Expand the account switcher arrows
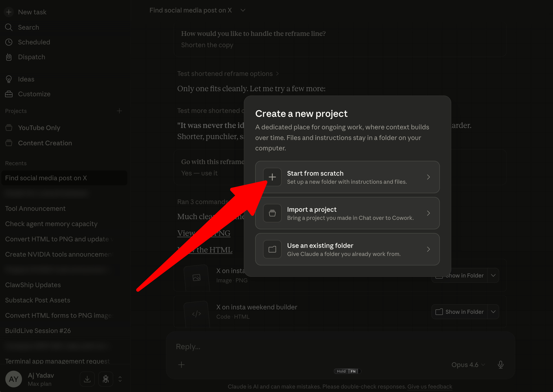The image size is (553, 392). (120, 379)
